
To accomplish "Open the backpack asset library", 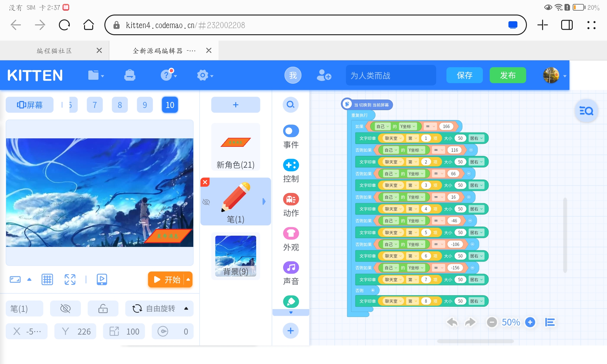I will [130, 75].
